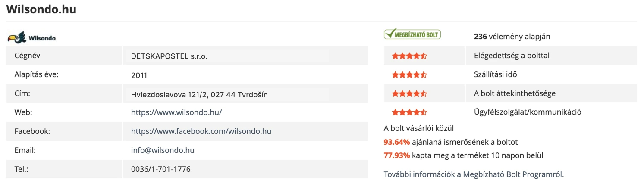644x186 pixels.
Task: Click the Alapítás éve label
Action: coord(36,74)
